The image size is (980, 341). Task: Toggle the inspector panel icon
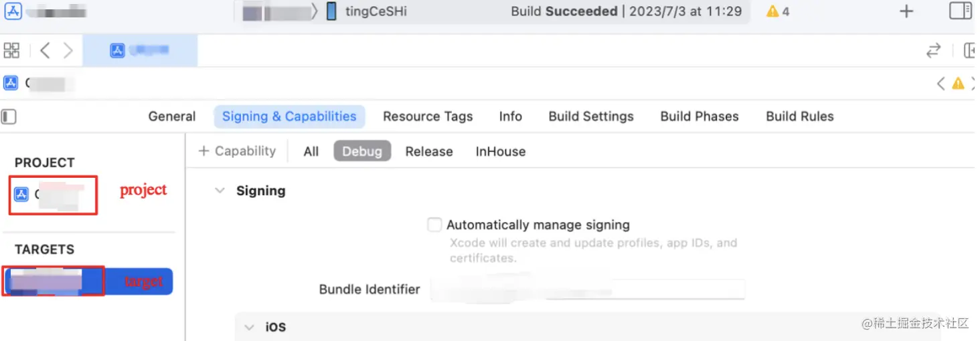click(x=960, y=11)
